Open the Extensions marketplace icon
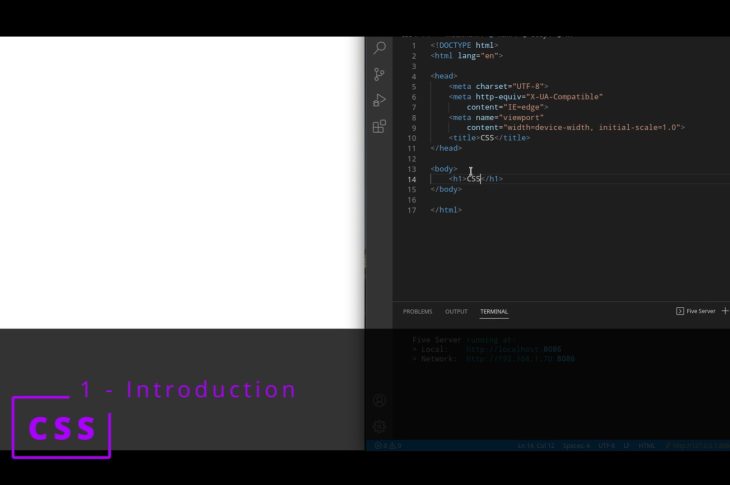The height and width of the screenshot is (485, 730). click(x=379, y=126)
